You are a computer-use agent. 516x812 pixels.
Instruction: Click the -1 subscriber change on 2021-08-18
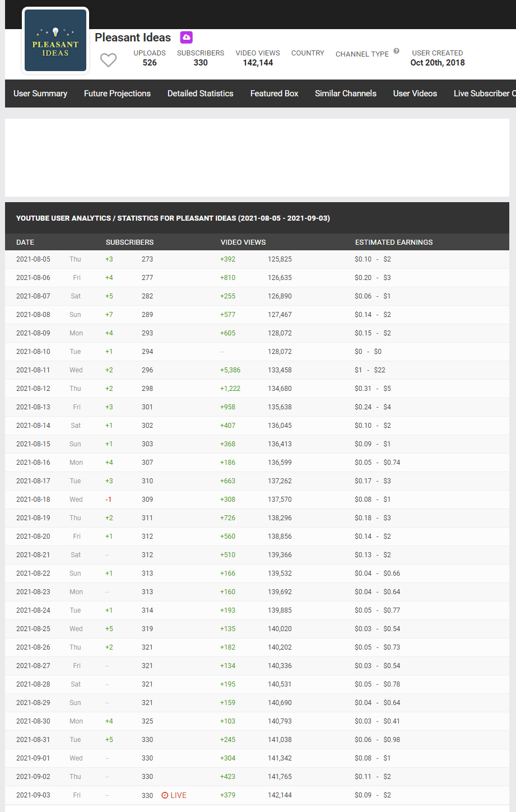(x=109, y=500)
